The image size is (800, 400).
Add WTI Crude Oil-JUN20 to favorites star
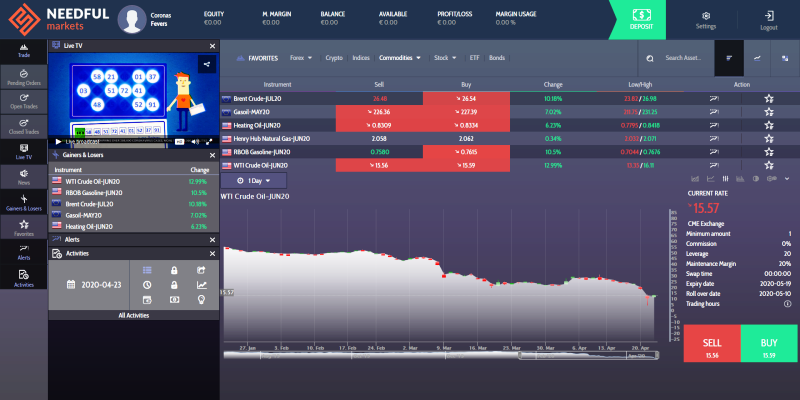coord(769,165)
